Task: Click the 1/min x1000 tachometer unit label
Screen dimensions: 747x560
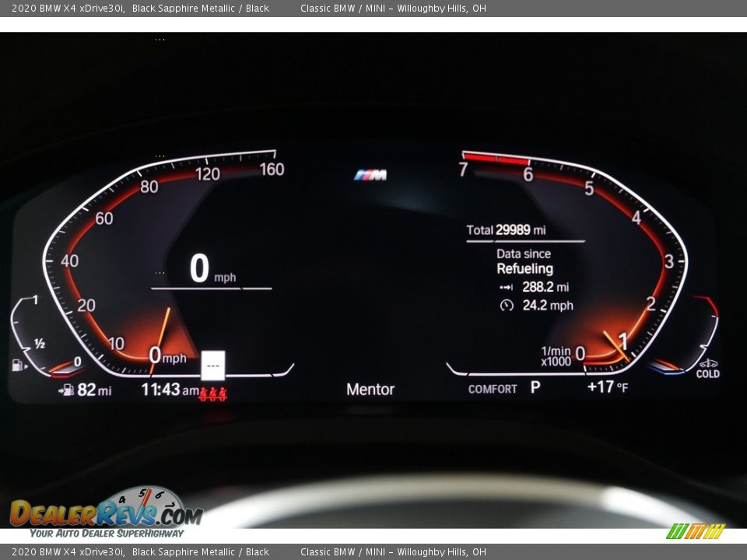Action: [x=556, y=357]
